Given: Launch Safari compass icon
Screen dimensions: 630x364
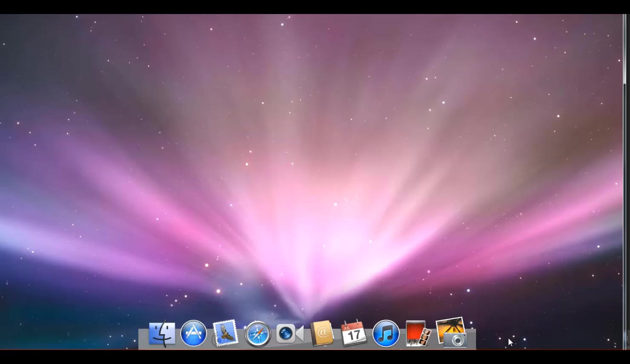Looking at the screenshot, I should point(258,334).
